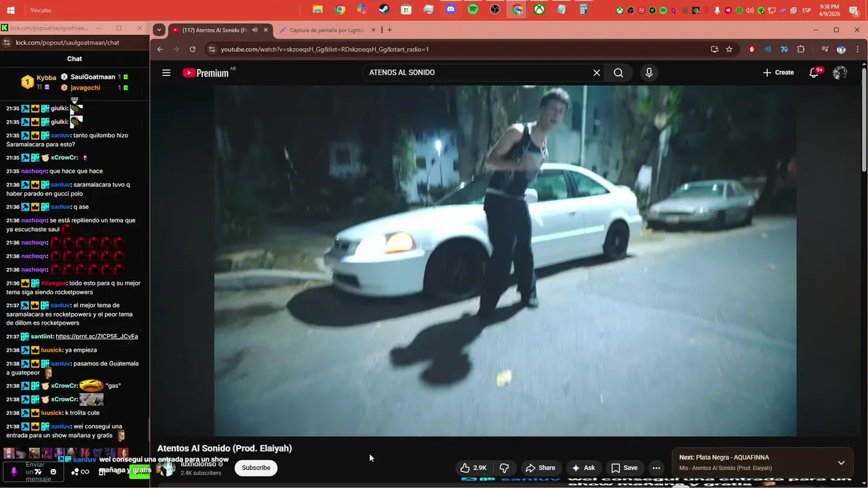Viewport: 868px width, 488px height.
Task: Open Windows notification center
Action: point(854,9)
